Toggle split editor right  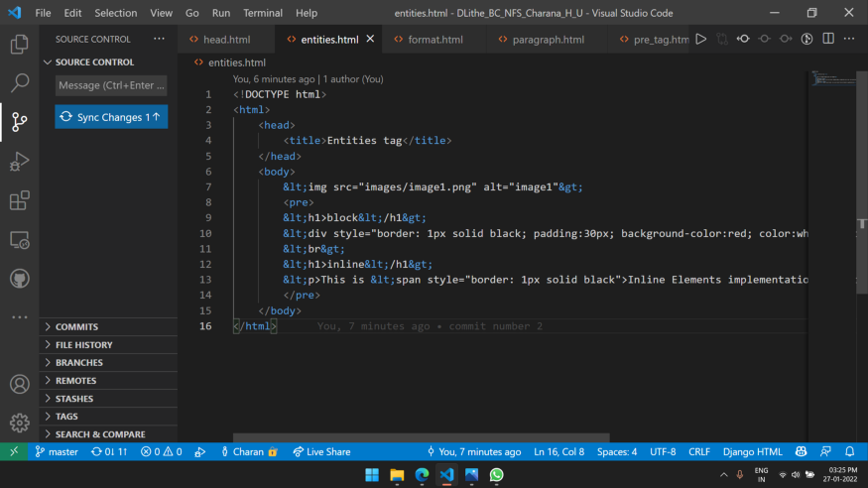point(828,39)
